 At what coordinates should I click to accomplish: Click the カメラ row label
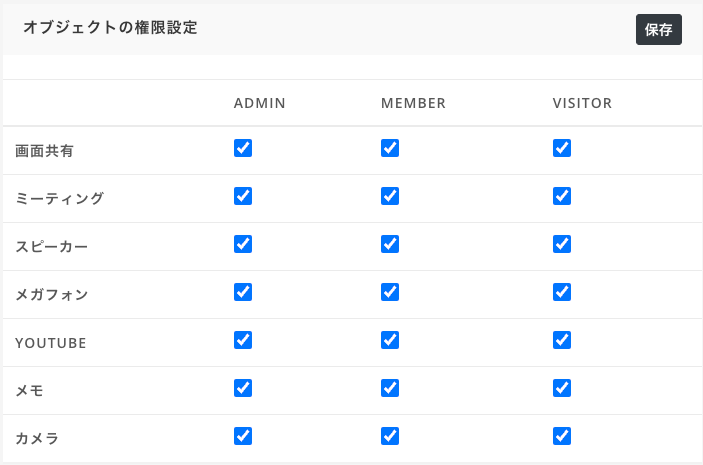pyautogui.click(x=37, y=438)
